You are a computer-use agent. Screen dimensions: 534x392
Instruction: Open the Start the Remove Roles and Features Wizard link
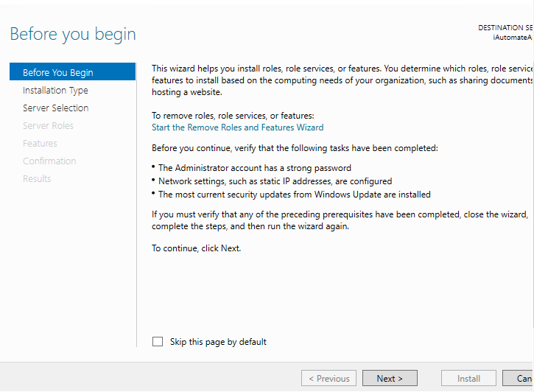(x=237, y=127)
